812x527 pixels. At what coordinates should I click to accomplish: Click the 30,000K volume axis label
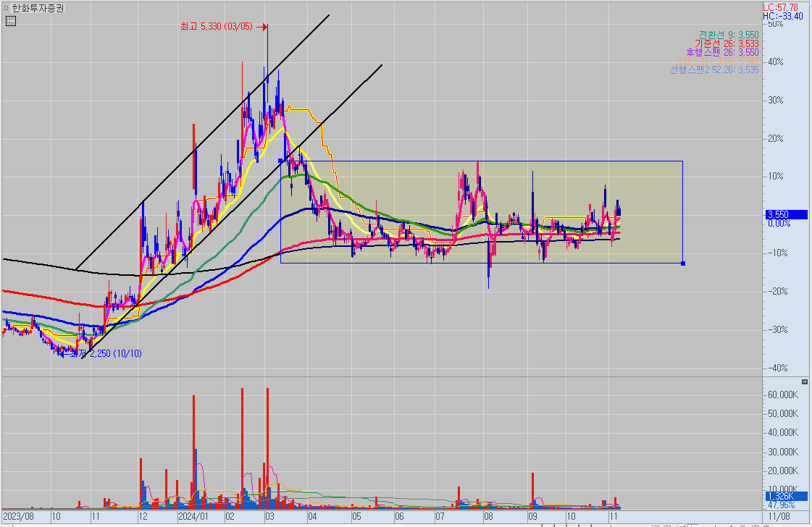point(782,452)
